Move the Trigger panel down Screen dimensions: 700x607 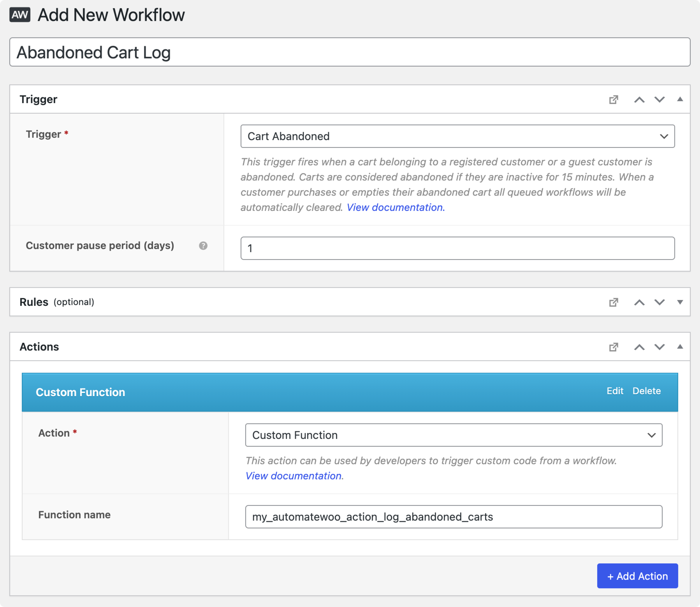pos(659,100)
